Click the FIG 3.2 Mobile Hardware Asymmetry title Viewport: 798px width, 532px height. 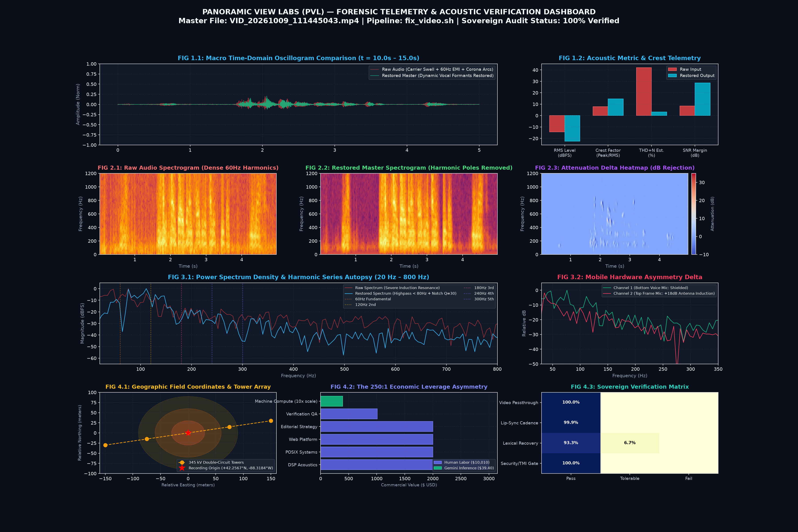coord(630,277)
